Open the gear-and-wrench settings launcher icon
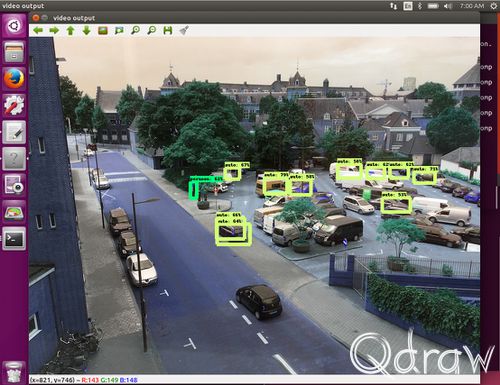 pos(14,105)
